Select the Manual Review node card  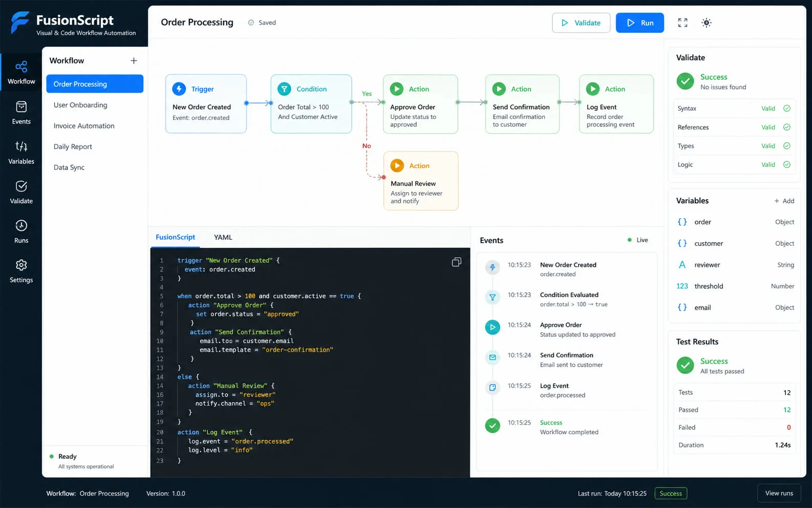click(x=421, y=181)
